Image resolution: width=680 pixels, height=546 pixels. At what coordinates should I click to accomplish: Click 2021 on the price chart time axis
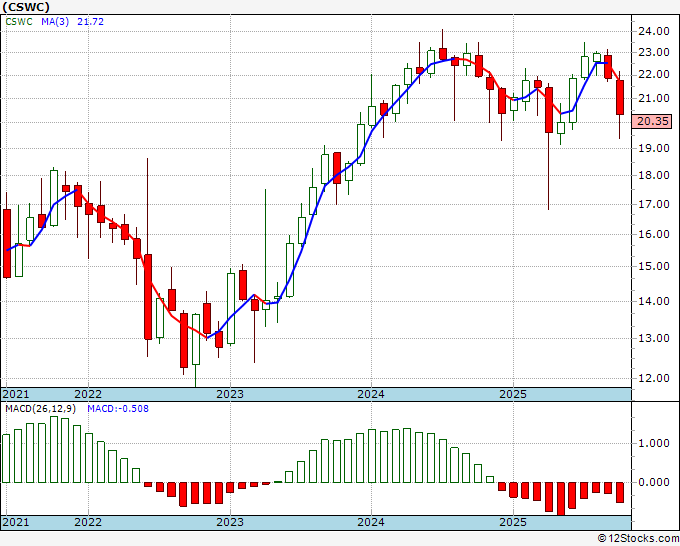point(16,394)
